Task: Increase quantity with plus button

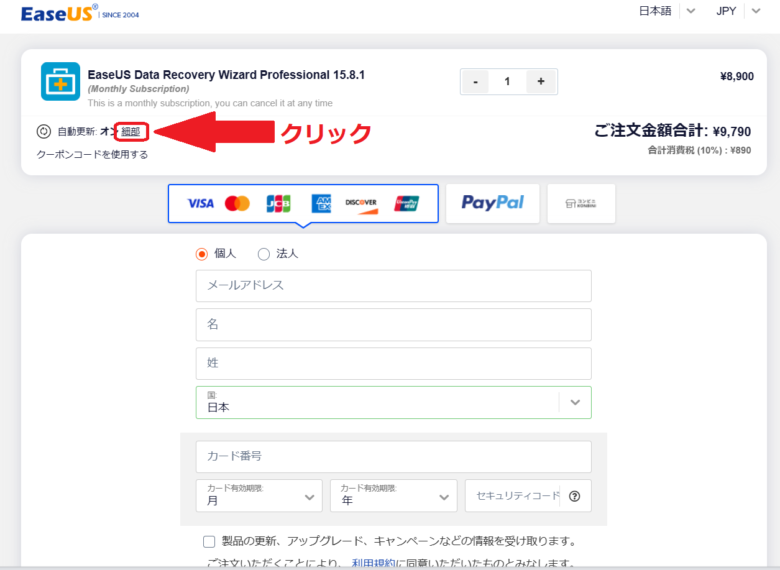Action: (541, 82)
